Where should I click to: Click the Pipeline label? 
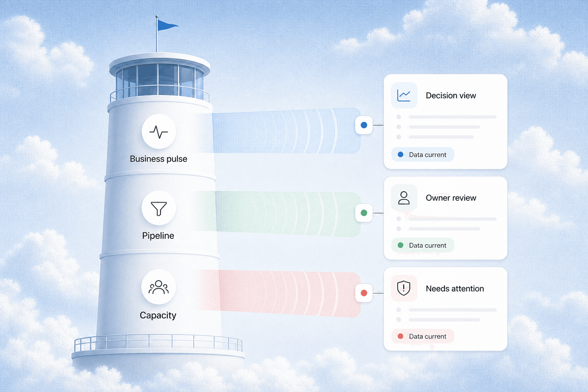158,236
